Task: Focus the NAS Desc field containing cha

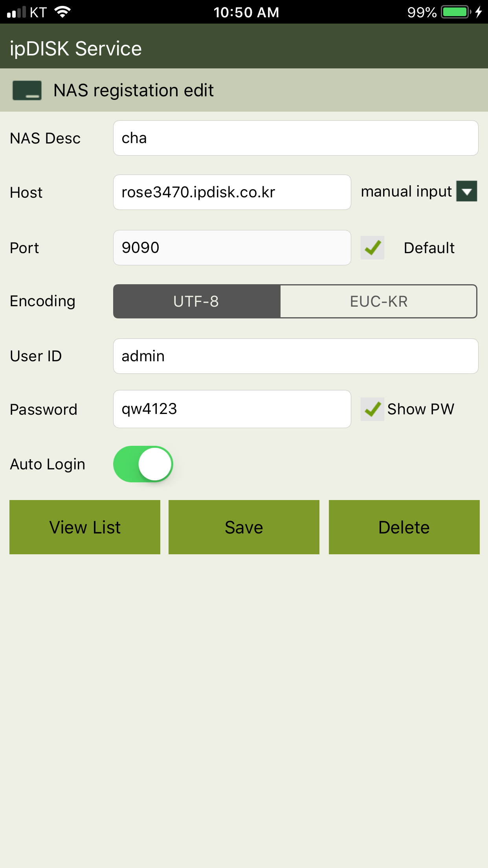Action: (x=296, y=138)
